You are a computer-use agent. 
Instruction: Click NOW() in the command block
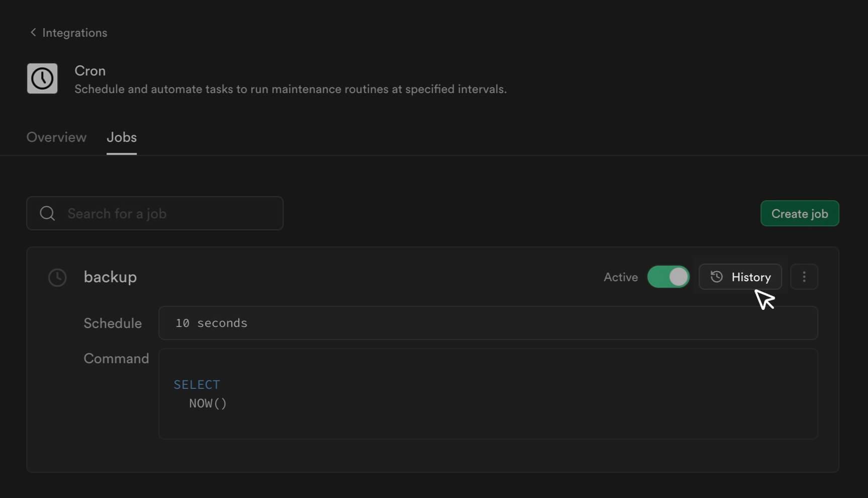(208, 403)
